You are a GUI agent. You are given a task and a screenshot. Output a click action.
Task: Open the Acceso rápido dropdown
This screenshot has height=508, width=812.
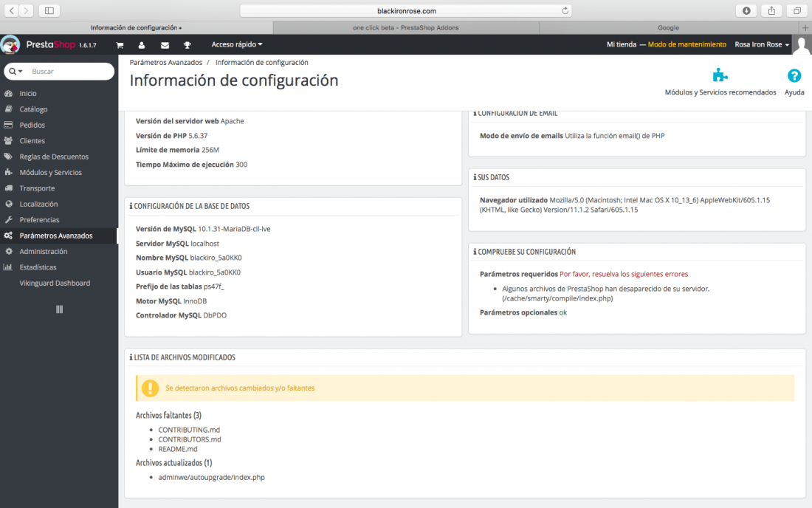tap(237, 44)
